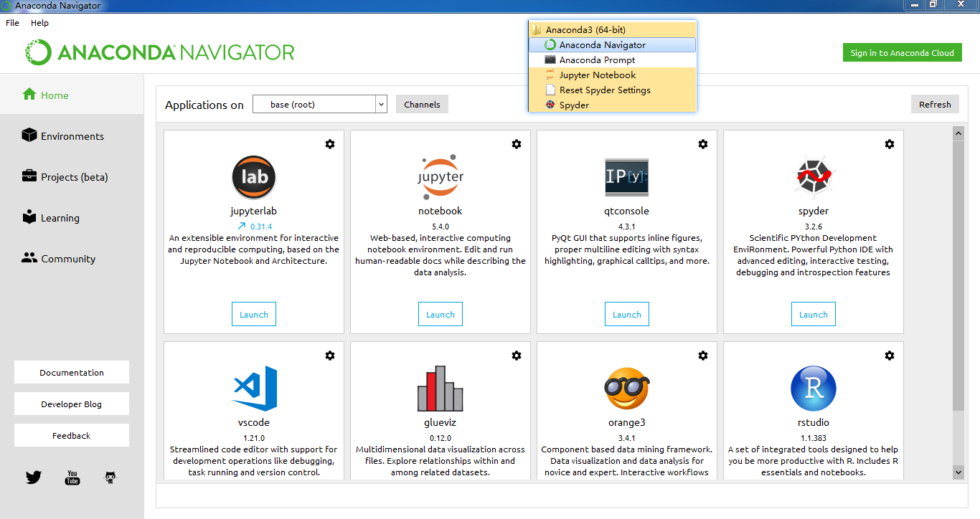
Task: Launch qtconsole
Action: coord(627,314)
